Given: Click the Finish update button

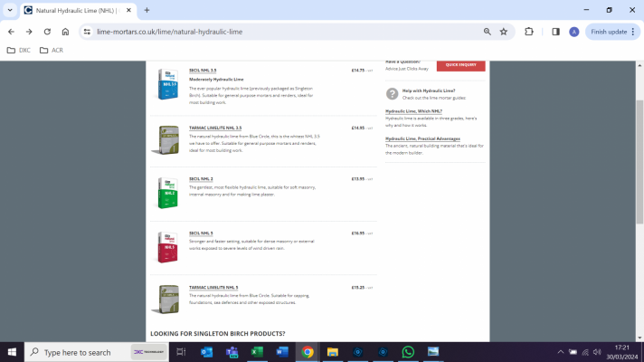Looking at the screenshot, I should (x=612, y=32).
